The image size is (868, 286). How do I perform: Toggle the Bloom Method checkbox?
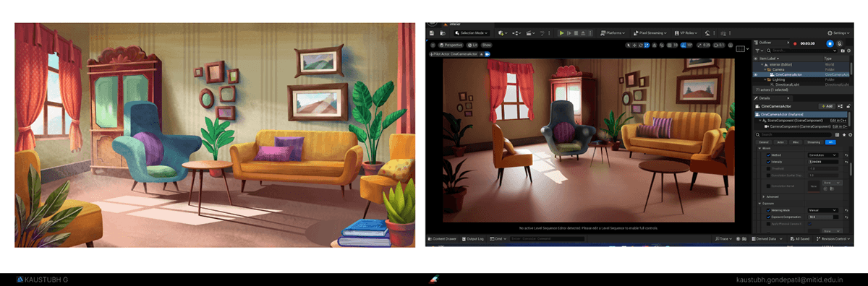pyautogui.click(x=768, y=155)
